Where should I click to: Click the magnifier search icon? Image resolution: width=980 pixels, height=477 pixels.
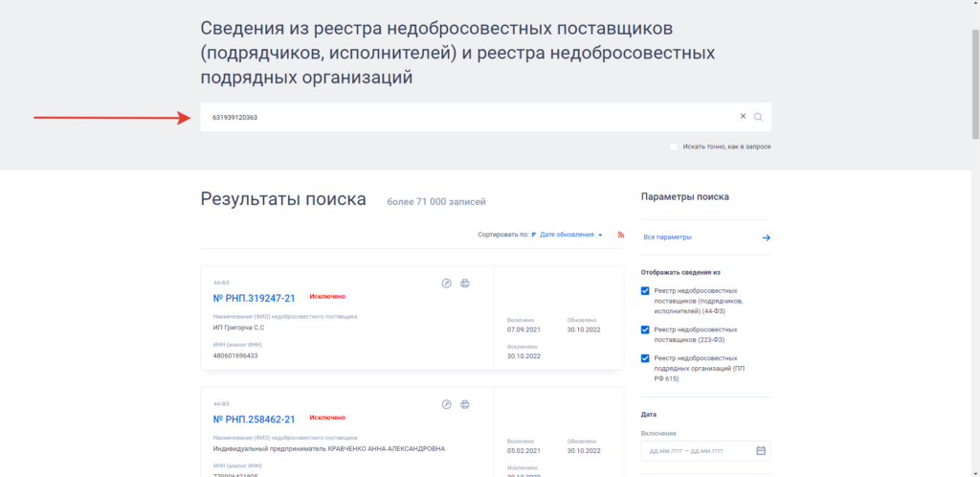coord(758,117)
